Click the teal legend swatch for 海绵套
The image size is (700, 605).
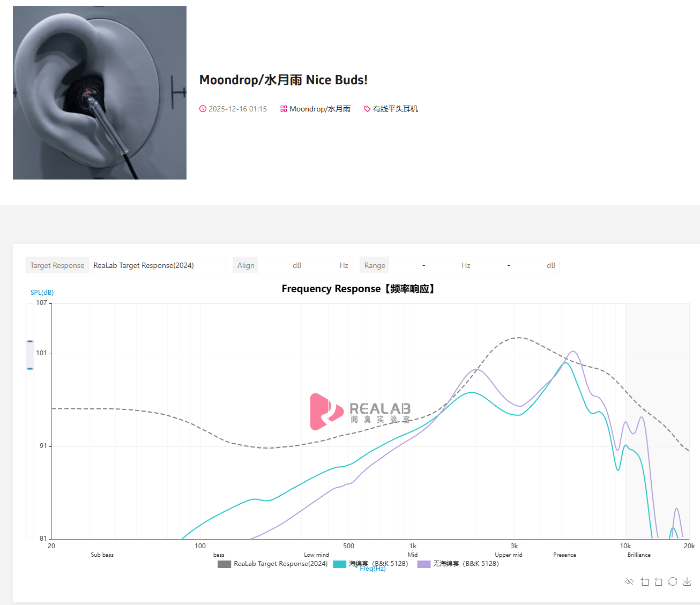click(340, 564)
